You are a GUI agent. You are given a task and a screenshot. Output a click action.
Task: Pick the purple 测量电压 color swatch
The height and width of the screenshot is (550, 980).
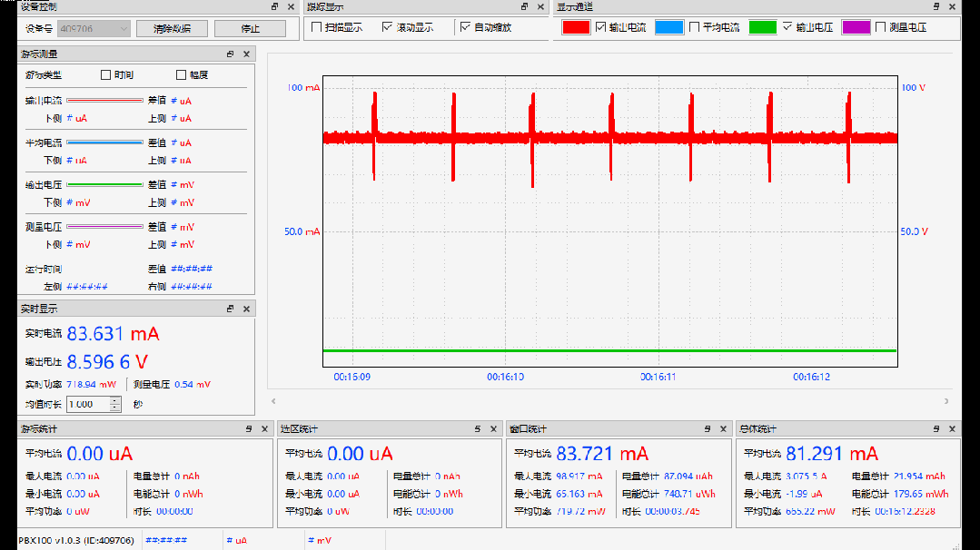[856, 27]
